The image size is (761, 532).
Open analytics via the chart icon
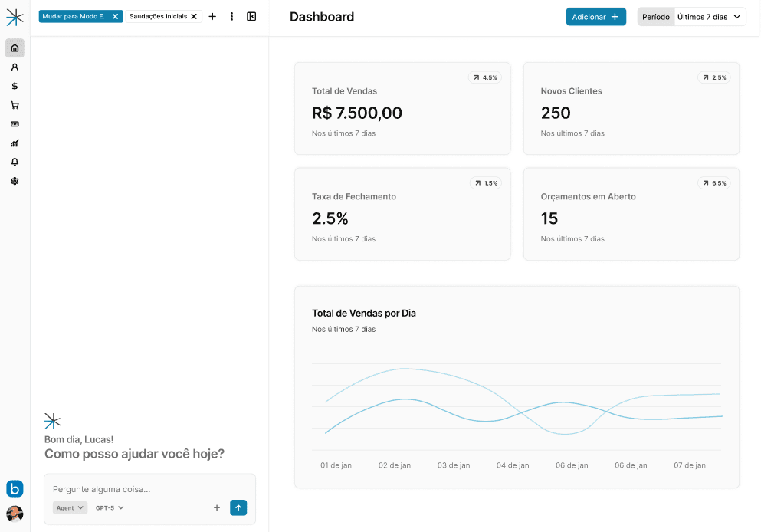click(x=15, y=143)
